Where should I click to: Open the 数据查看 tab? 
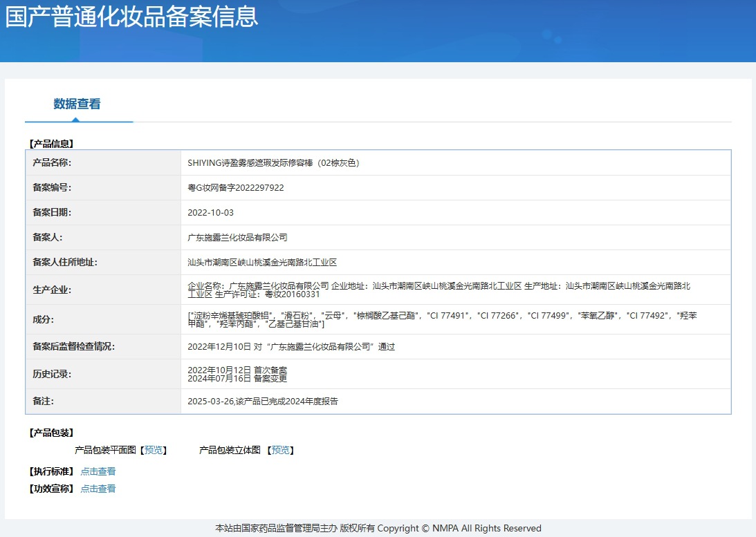click(x=77, y=104)
